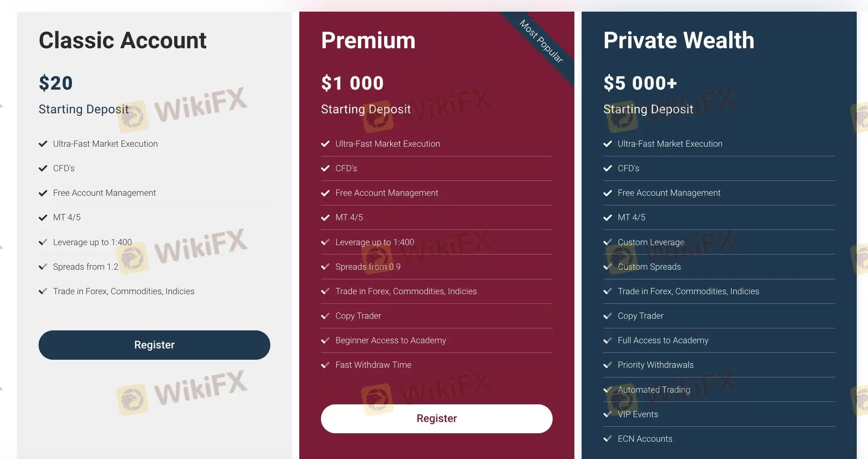
Task: Click the checkmark icon next to ECN Accounts
Action: (607, 438)
